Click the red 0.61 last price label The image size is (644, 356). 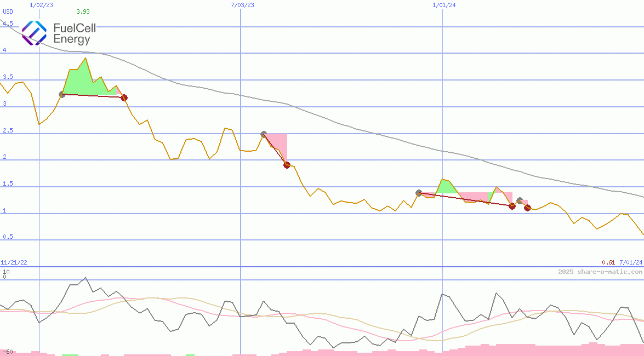click(608, 262)
